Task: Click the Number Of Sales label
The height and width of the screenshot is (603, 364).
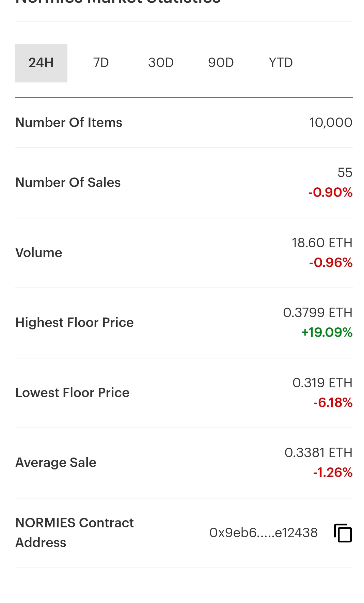Action: click(x=68, y=183)
